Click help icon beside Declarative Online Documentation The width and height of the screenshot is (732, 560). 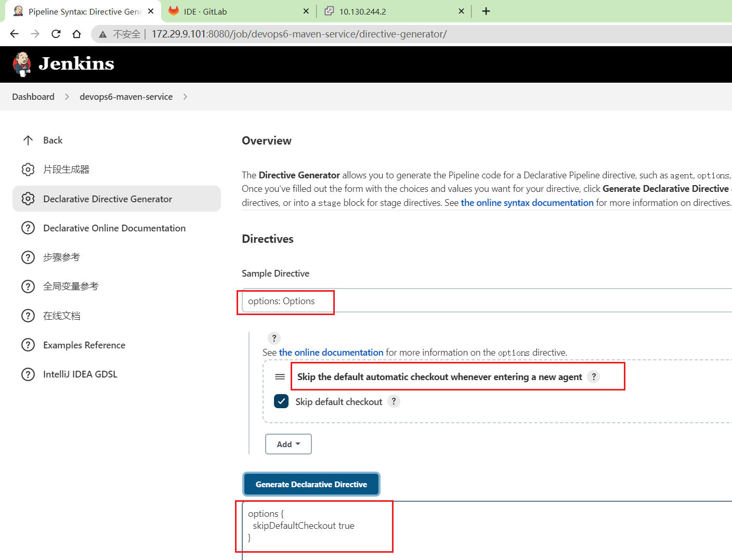click(28, 228)
